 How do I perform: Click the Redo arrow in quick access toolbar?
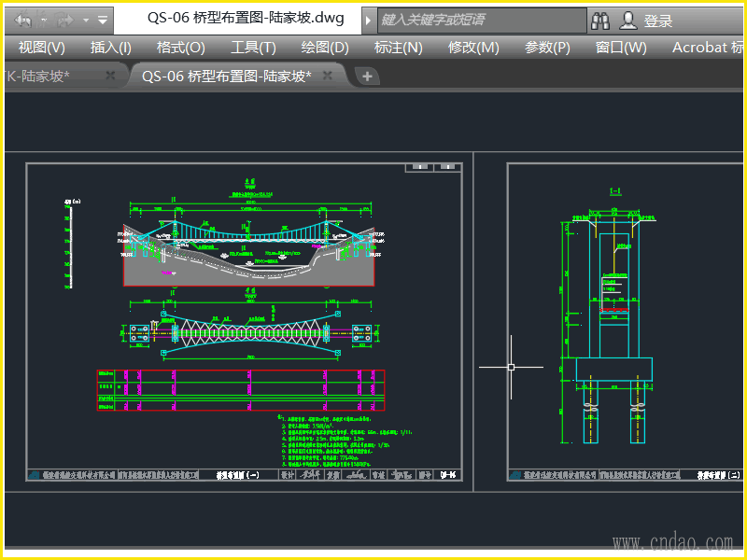(65, 20)
